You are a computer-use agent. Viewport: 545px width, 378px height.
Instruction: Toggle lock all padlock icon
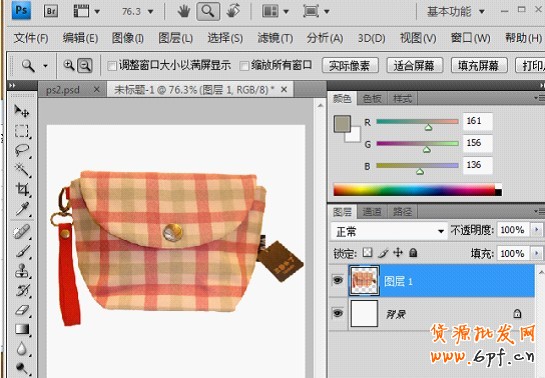(413, 253)
